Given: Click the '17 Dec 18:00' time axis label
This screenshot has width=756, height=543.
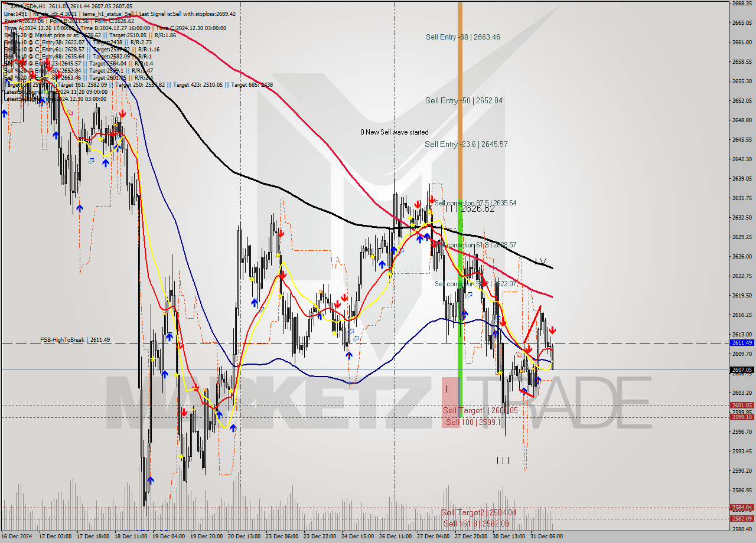Looking at the screenshot, I should coord(93,537).
